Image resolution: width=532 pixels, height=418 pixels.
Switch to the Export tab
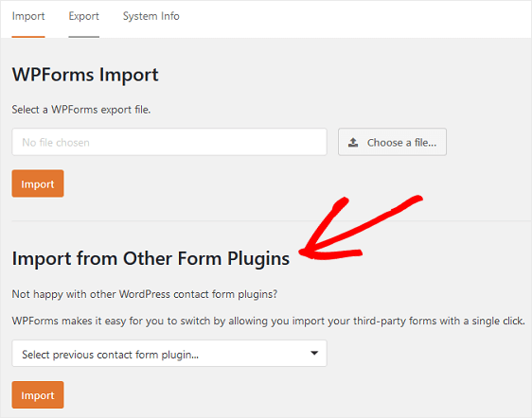tap(84, 16)
